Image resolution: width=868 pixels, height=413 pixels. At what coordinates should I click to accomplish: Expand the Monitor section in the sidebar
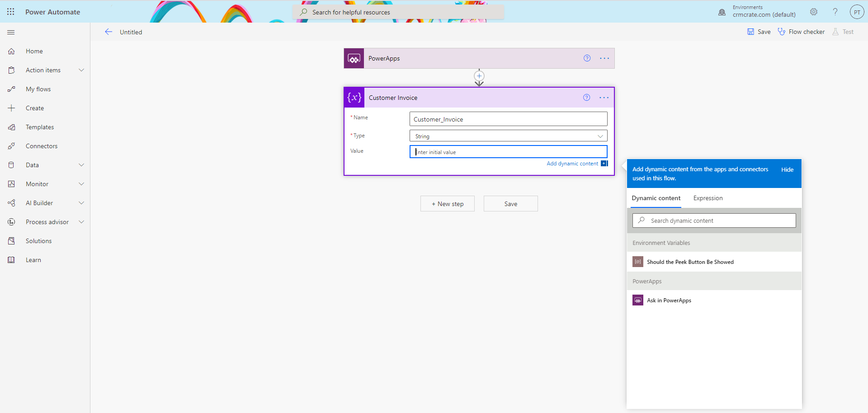pos(36,184)
